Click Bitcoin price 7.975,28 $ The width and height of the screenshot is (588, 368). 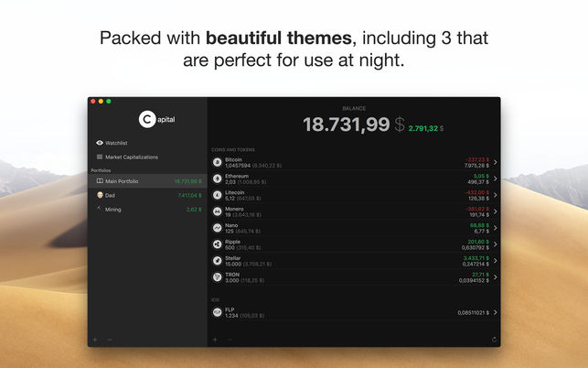[476, 166]
